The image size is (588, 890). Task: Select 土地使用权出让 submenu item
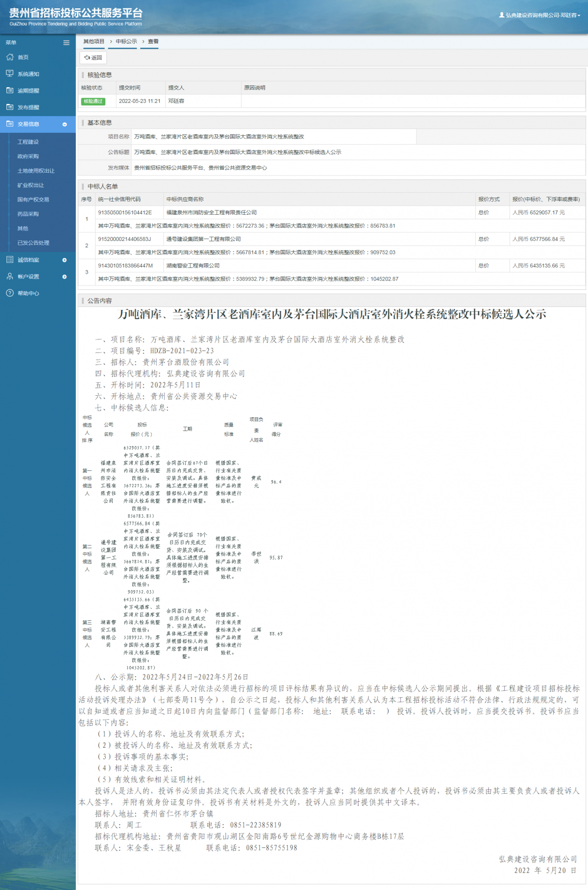coord(36,171)
